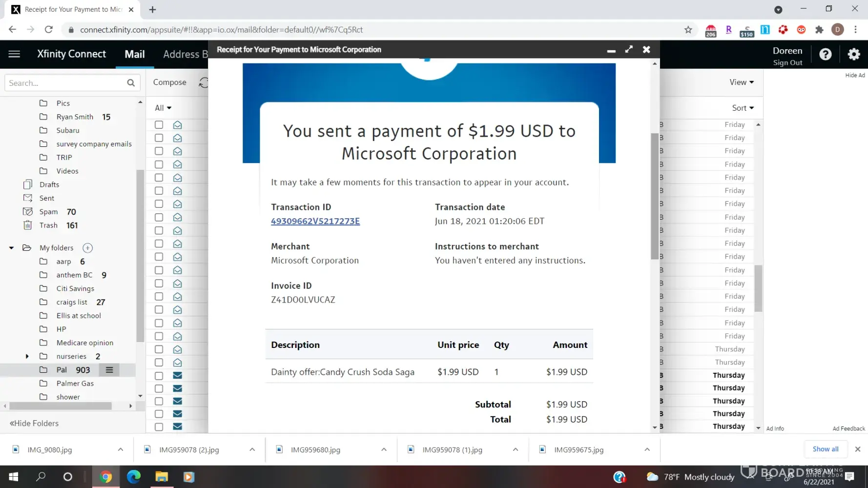This screenshot has height=488, width=868.
Task: Refresh the mail list with the reload icon
Action: click(x=203, y=83)
